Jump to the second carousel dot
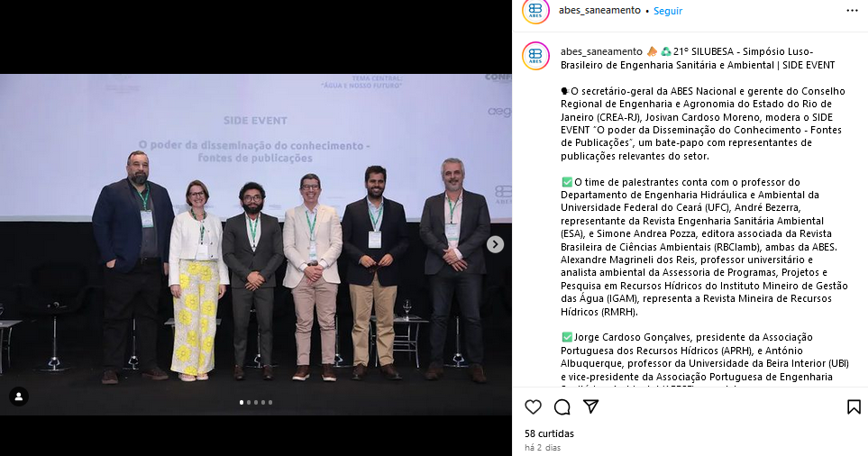The height and width of the screenshot is (456, 868). (x=249, y=402)
